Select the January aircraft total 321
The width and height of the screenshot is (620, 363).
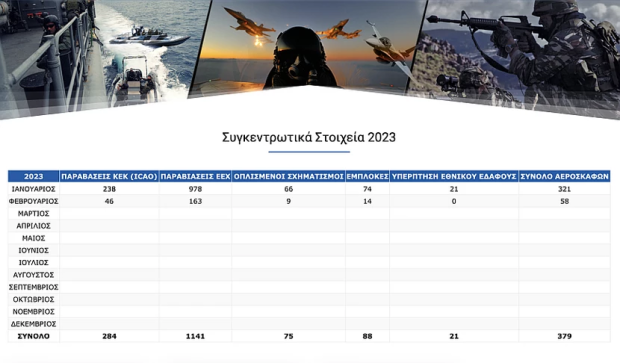[x=564, y=189]
